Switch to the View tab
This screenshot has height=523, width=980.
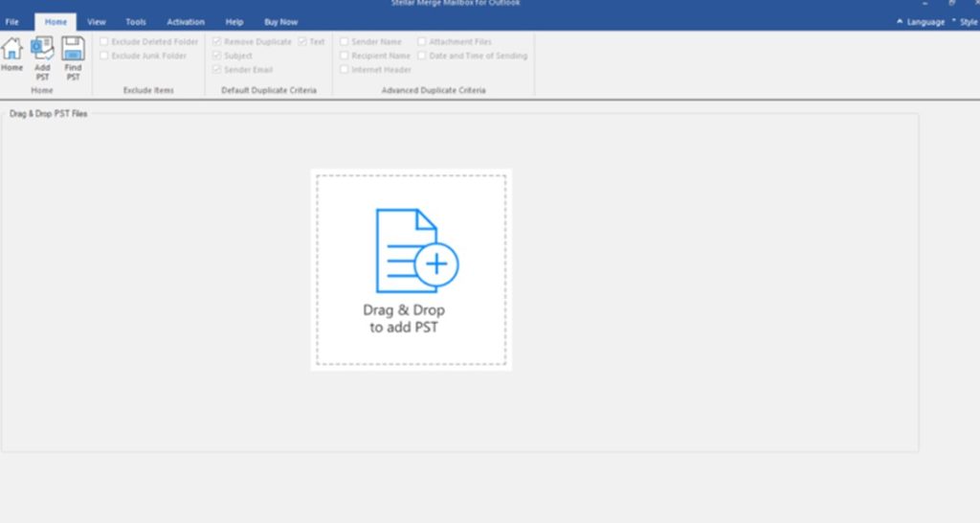pos(97,22)
